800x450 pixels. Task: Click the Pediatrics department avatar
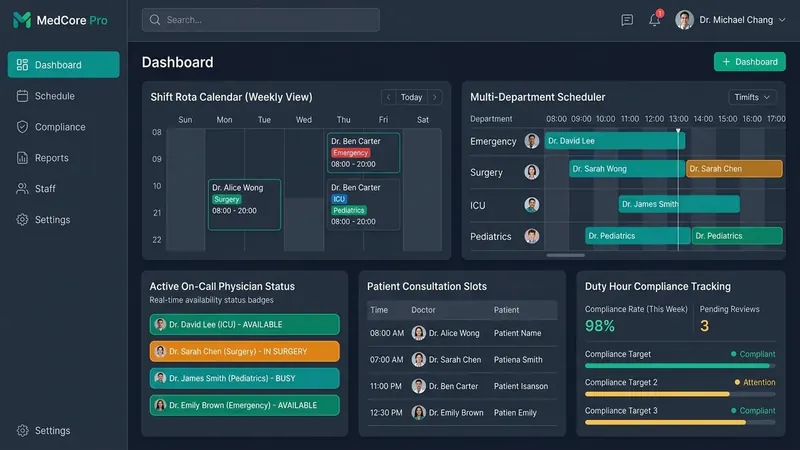click(x=532, y=236)
